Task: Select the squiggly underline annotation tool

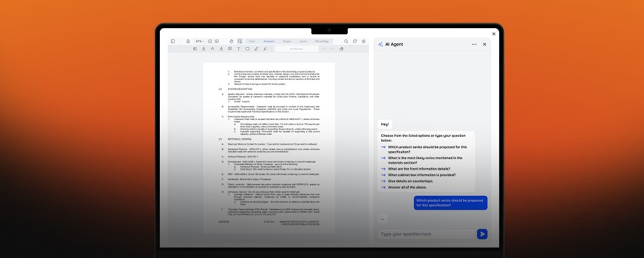Action: pyautogui.click(x=221, y=48)
